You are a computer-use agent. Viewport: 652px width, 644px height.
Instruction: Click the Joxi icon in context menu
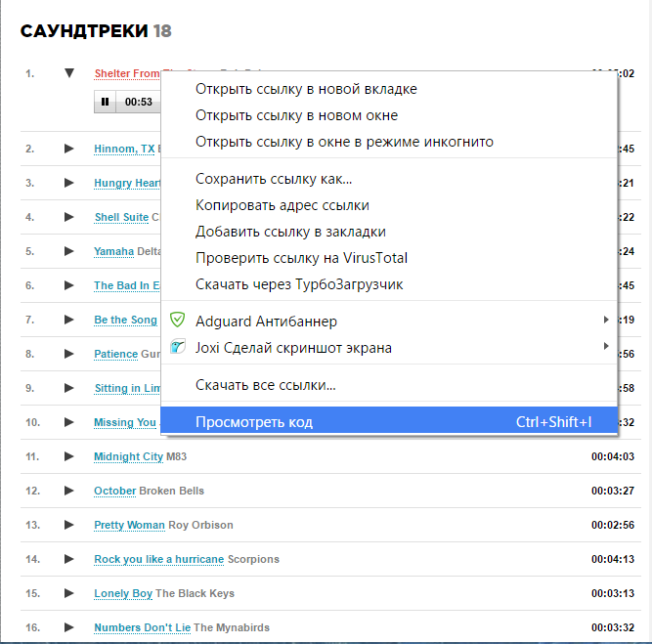tap(178, 346)
